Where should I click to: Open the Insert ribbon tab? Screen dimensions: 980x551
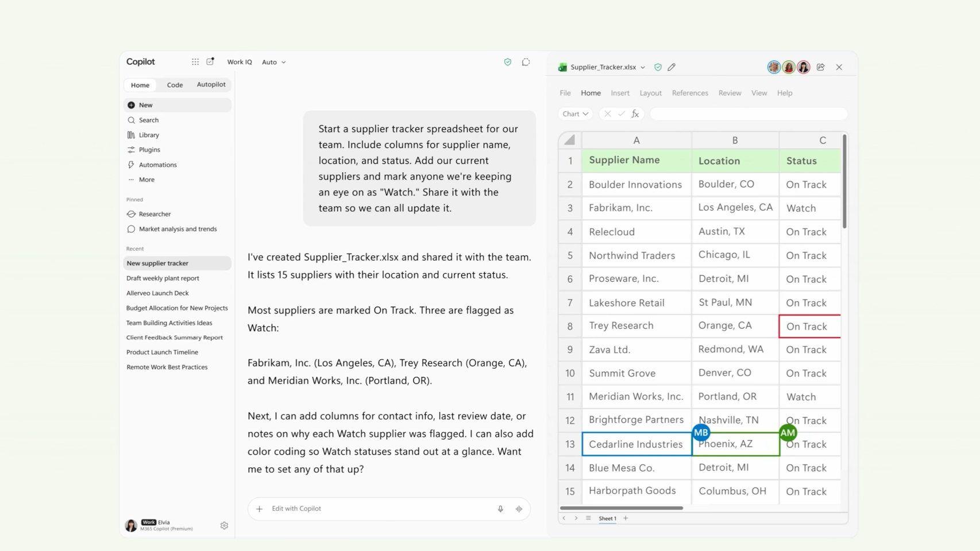[x=620, y=93]
